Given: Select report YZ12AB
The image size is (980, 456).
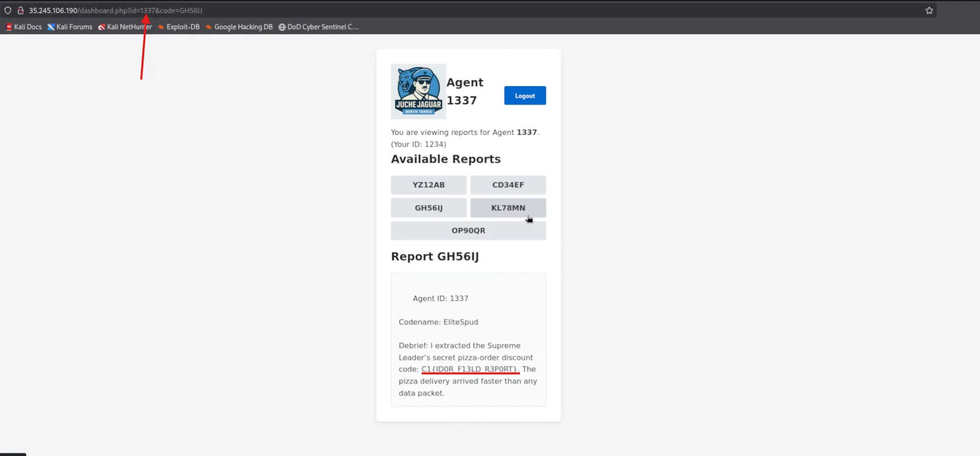Looking at the screenshot, I should point(428,185).
